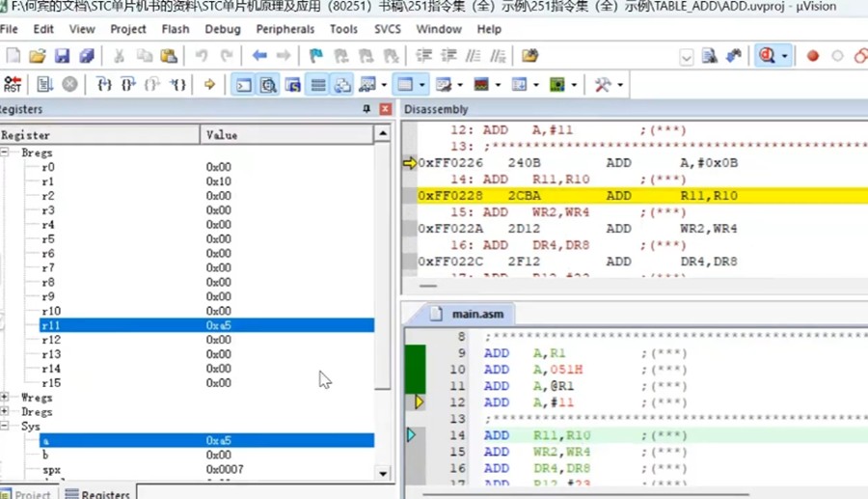Select register r1 value 0x10
The image size is (868, 499).
pyautogui.click(x=219, y=181)
